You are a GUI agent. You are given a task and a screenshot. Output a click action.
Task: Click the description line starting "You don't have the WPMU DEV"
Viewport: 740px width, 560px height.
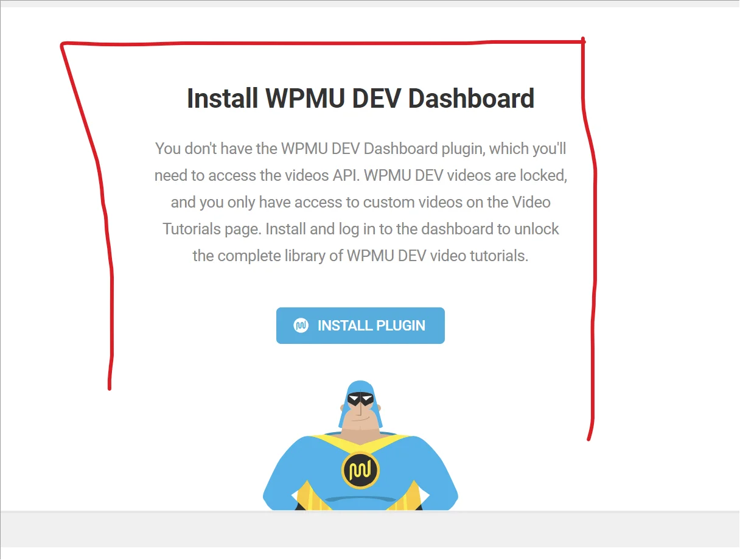[x=360, y=149]
